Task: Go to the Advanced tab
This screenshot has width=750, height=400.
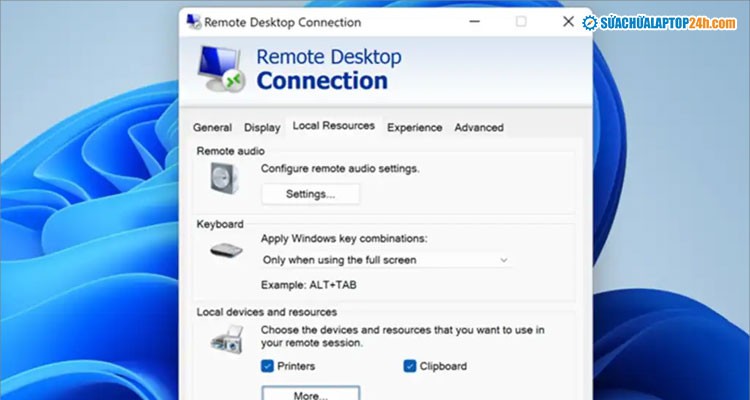Action: [x=478, y=128]
